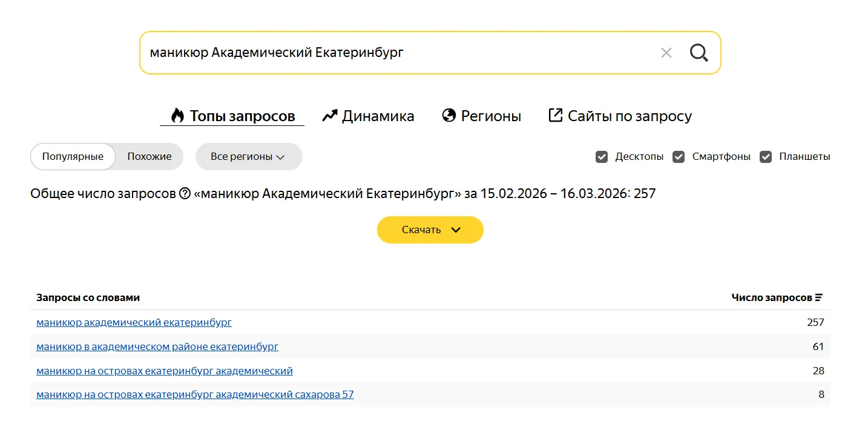
Task: Click the globe icon beside Регионы
Action: click(x=449, y=115)
